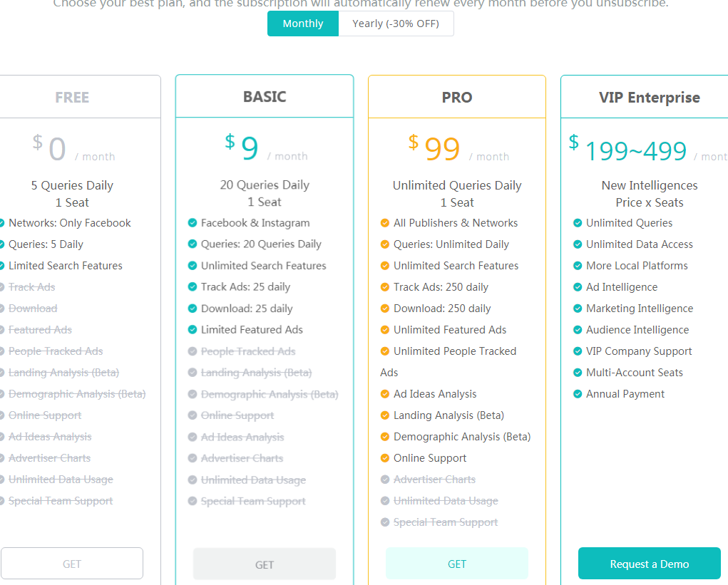
Task: Click the $99 PRO price
Action: (x=442, y=150)
